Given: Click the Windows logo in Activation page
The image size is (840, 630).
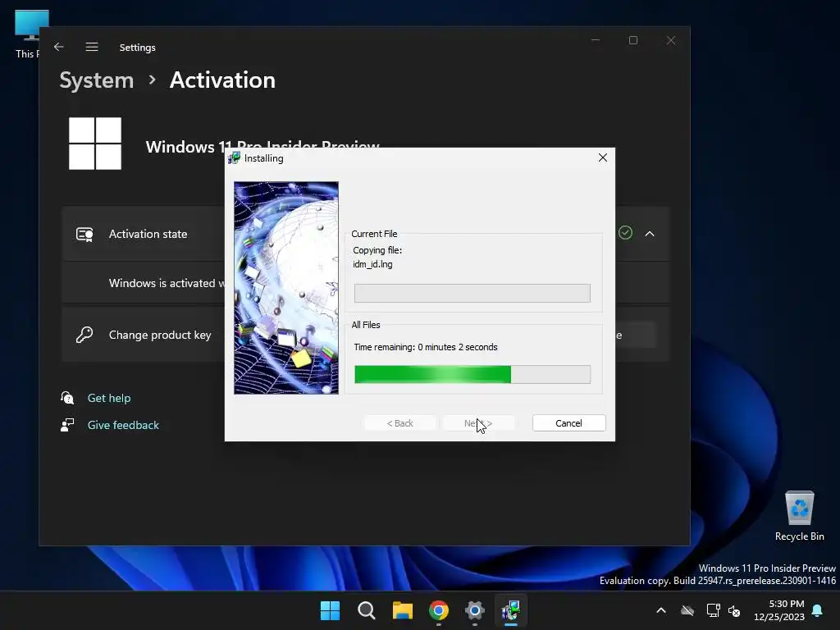Looking at the screenshot, I should [95, 144].
